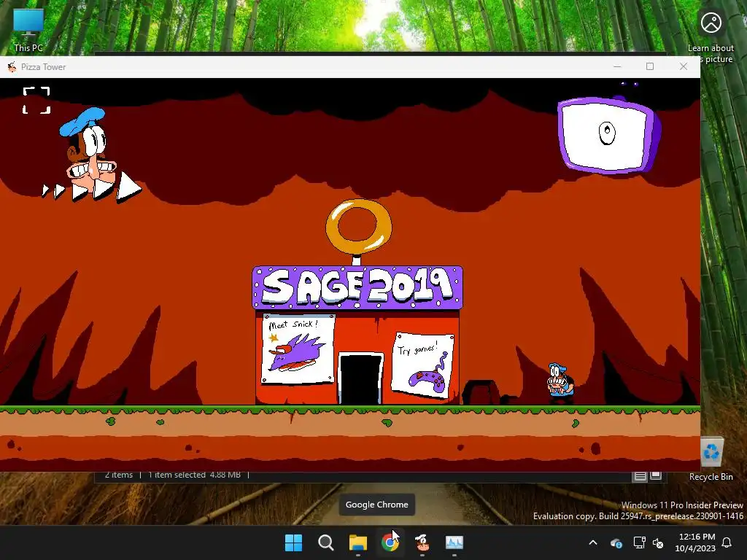Open the notifications bell
Viewport: 747px width, 560px height.
727,542
